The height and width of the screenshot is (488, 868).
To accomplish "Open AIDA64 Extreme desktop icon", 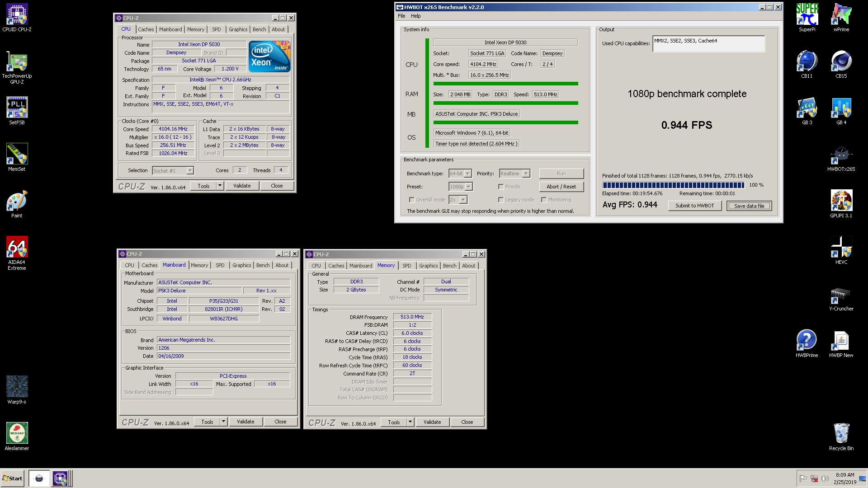I will click(x=17, y=253).
